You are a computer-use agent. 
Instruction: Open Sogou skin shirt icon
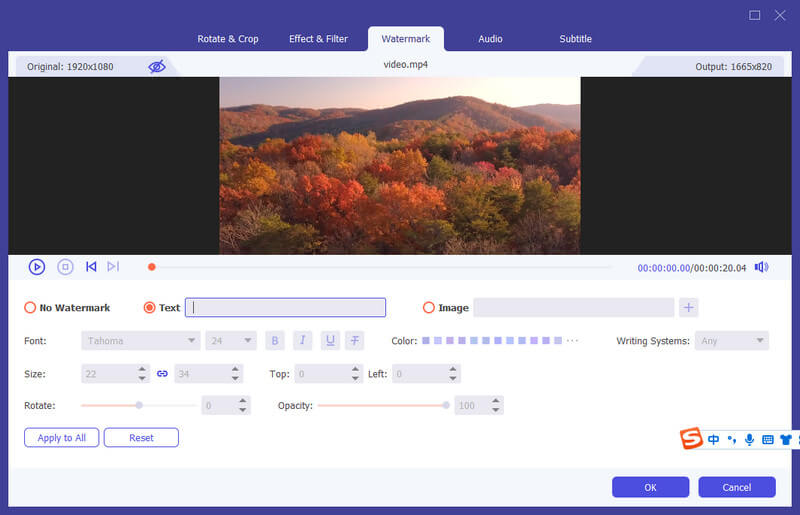786,439
